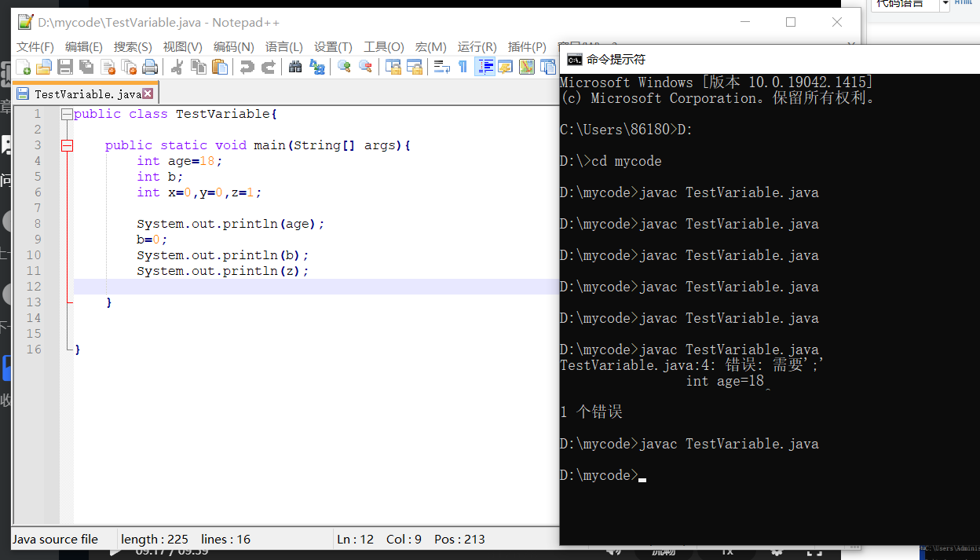Open the Replace toolbar icon
Screen dimensions: 980x560
pyautogui.click(x=316, y=67)
